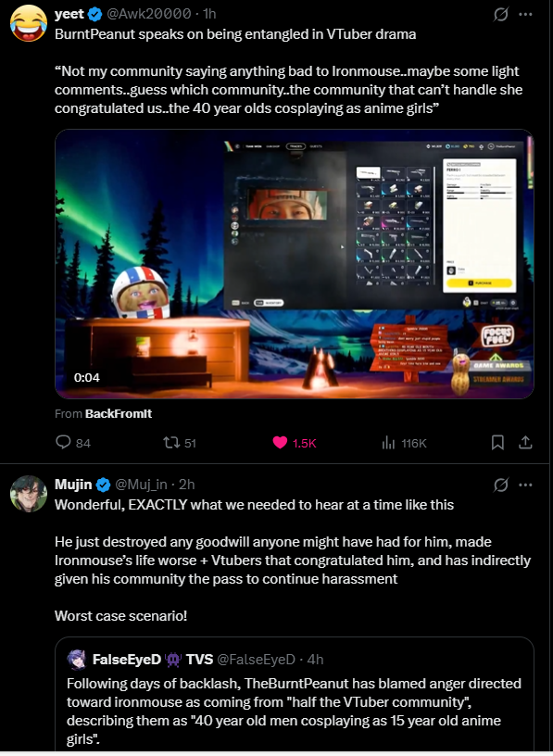Open reply icon on yeet's post
Screen dimensions: 553x756
click(63, 442)
